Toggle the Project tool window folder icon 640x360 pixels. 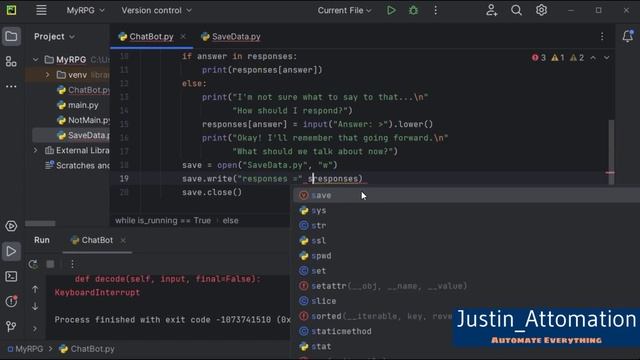11,37
